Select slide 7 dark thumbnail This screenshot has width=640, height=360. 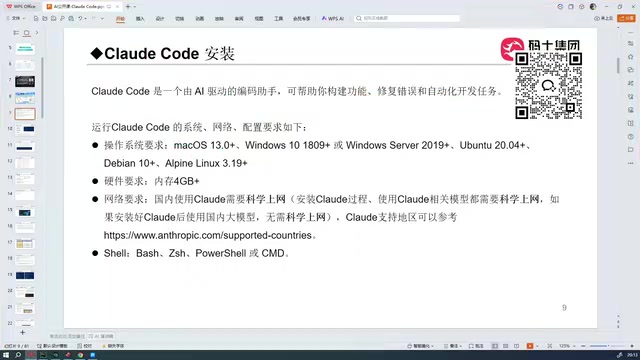[x=25, y=81]
